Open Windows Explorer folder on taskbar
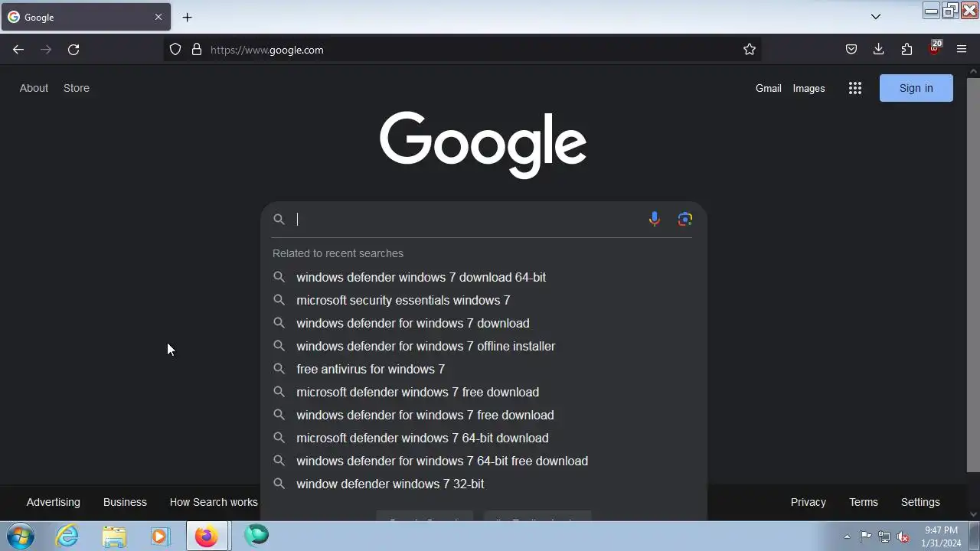The height and width of the screenshot is (551, 980). (114, 536)
